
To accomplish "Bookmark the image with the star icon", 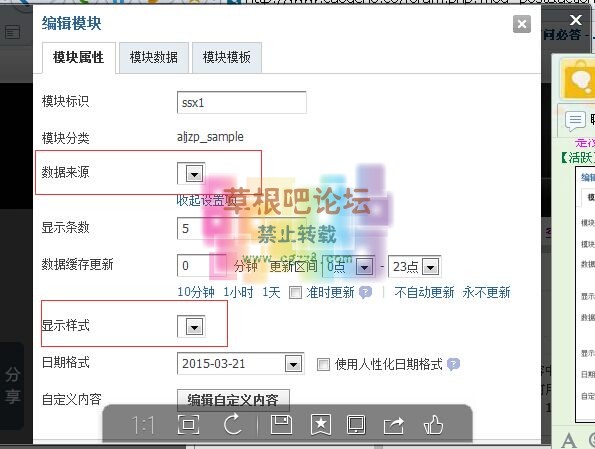I will point(321,424).
